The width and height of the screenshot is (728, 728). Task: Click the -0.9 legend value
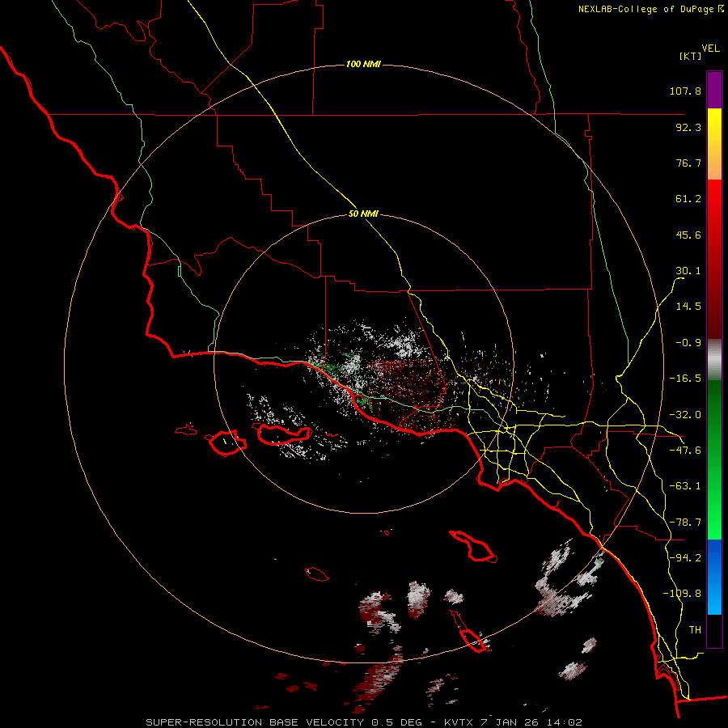coord(688,343)
